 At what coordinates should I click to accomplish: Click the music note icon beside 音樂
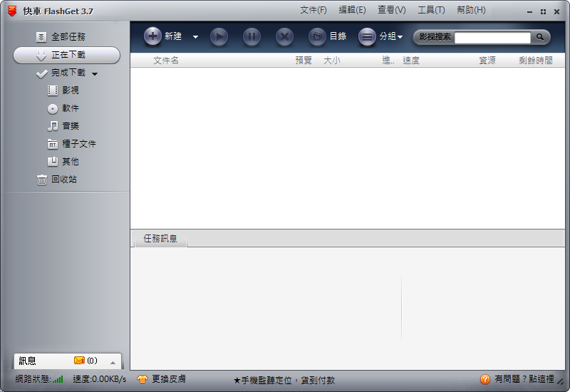[x=53, y=126]
